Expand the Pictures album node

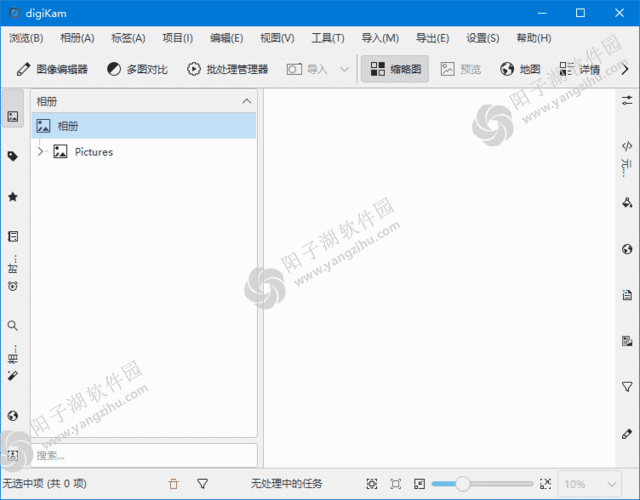pyautogui.click(x=40, y=152)
